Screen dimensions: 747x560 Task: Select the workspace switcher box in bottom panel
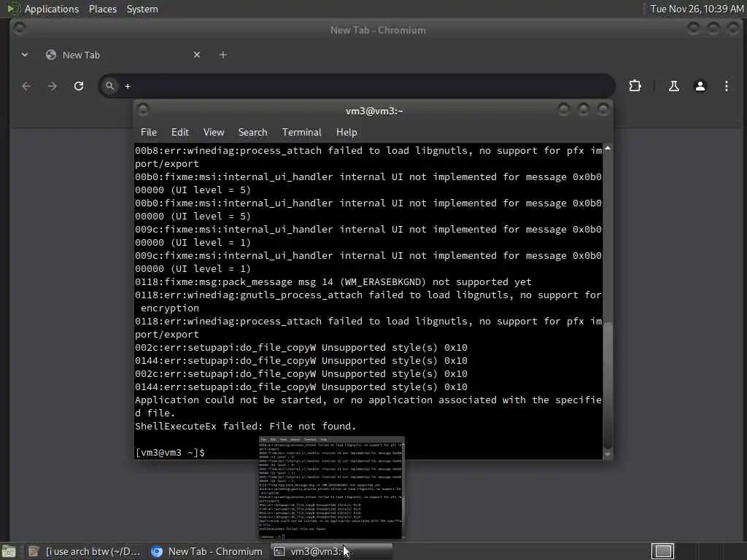point(662,551)
